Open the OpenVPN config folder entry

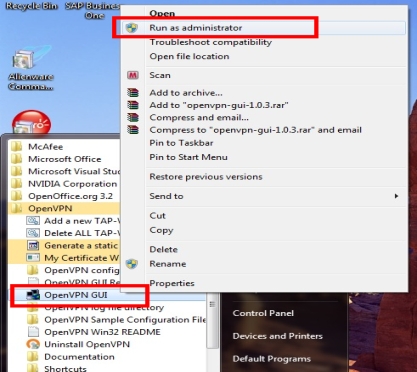(73, 270)
